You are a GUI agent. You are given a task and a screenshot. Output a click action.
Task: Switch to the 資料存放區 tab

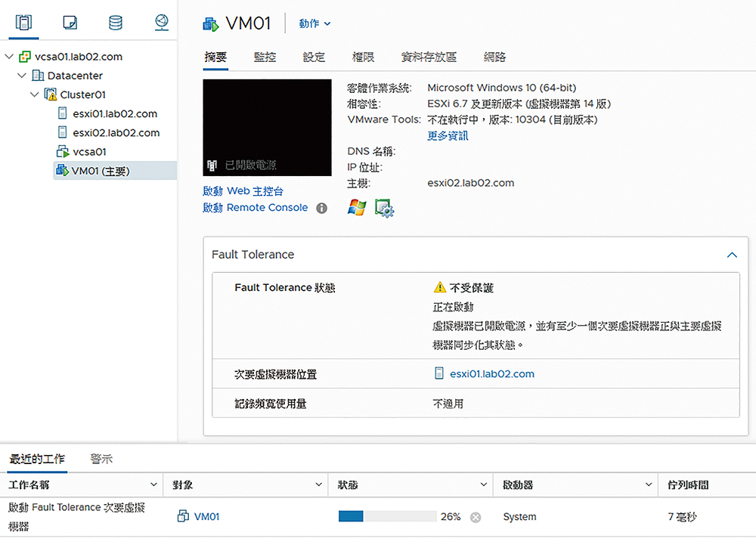pyautogui.click(x=429, y=57)
